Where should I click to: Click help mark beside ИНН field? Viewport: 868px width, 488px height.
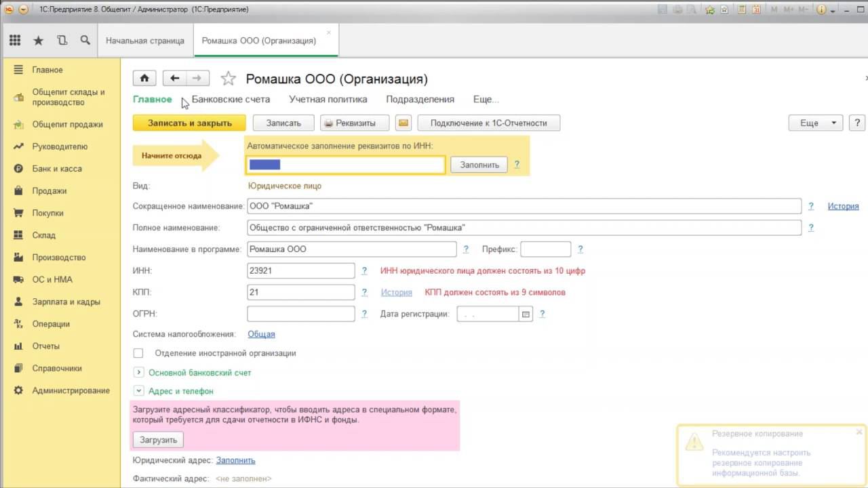coord(364,271)
